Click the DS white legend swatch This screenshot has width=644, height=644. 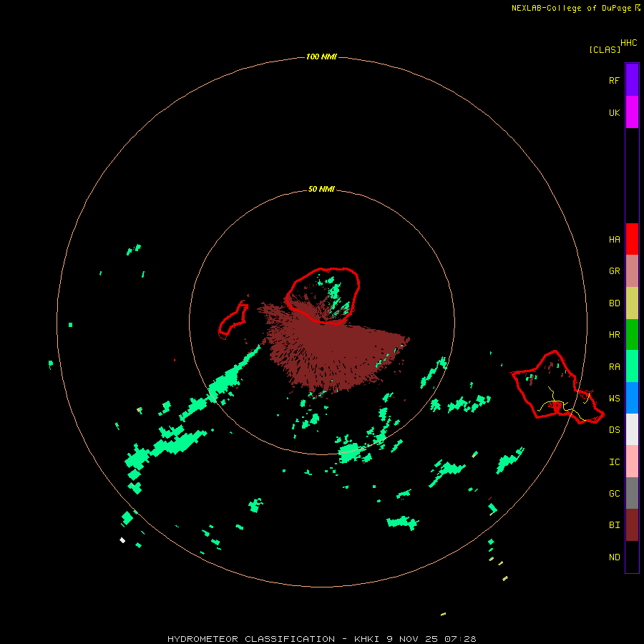[632, 429]
